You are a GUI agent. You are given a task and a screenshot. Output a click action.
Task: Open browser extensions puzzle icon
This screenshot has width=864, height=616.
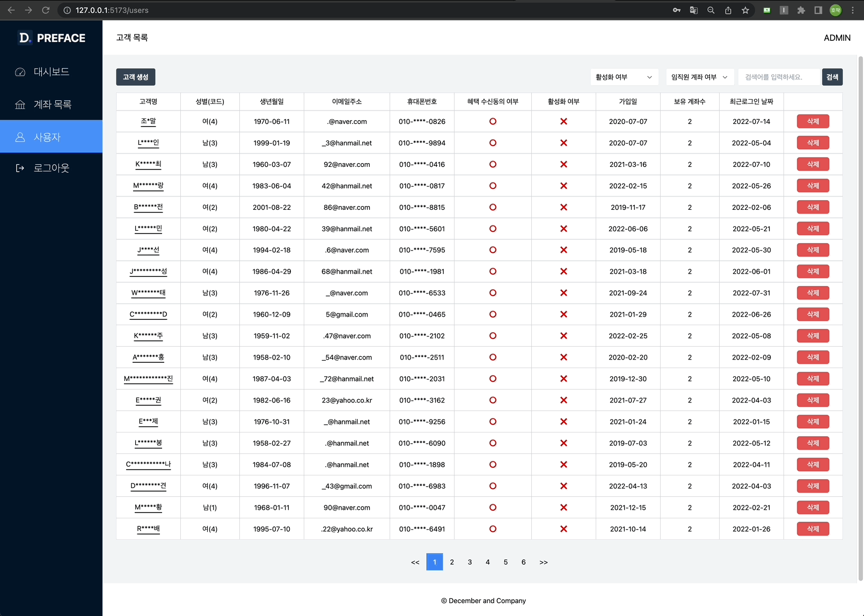coord(801,10)
